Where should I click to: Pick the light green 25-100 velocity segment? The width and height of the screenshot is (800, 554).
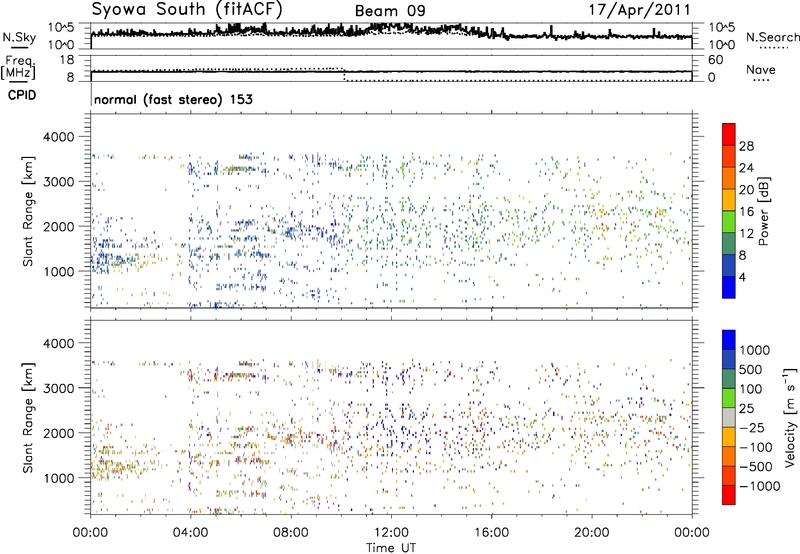pyautogui.click(x=729, y=398)
